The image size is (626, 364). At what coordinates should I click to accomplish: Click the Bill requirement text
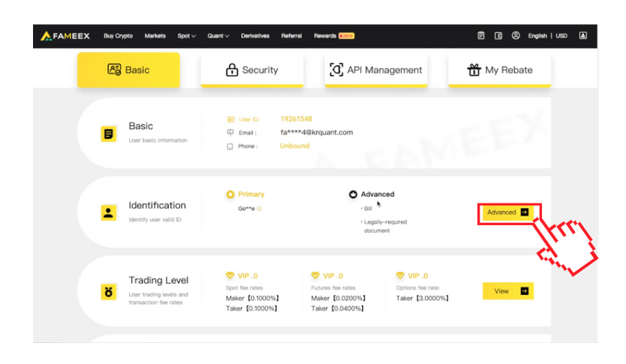coord(366,209)
